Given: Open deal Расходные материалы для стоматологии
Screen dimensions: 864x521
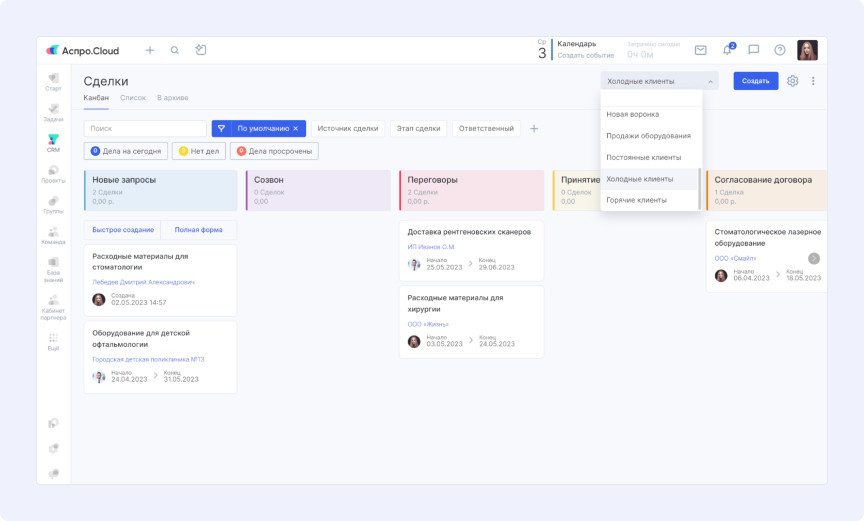Looking at the screenshot, I should point(141,262).
